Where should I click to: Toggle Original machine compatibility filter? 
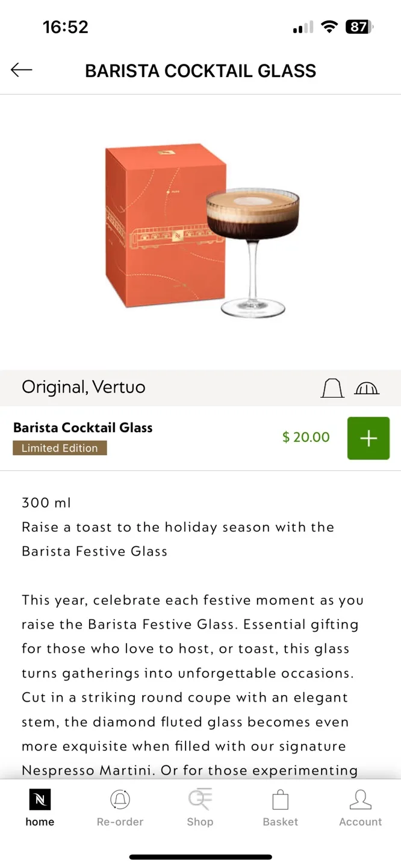(332, 388)
